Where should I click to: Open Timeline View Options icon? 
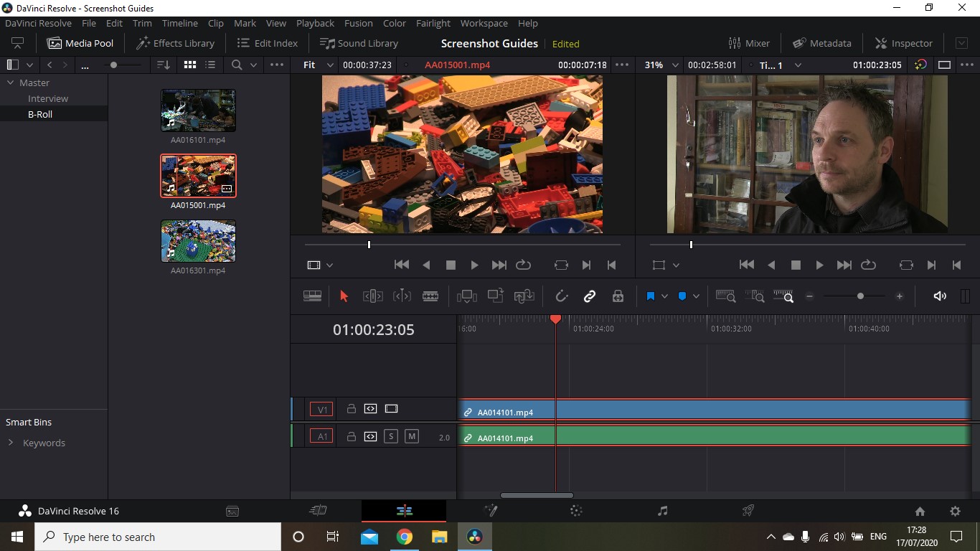[x=312, y=296]
